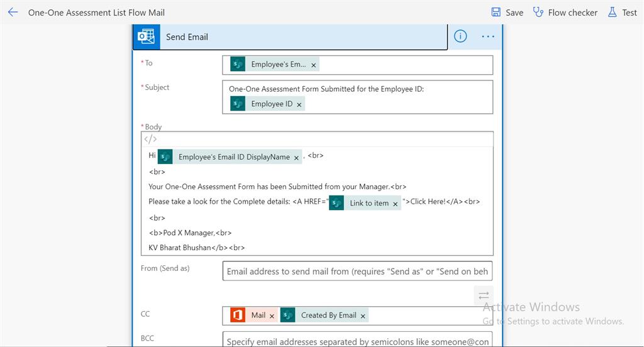Open the Send Email ellipsis menu

tap(488, 36)
